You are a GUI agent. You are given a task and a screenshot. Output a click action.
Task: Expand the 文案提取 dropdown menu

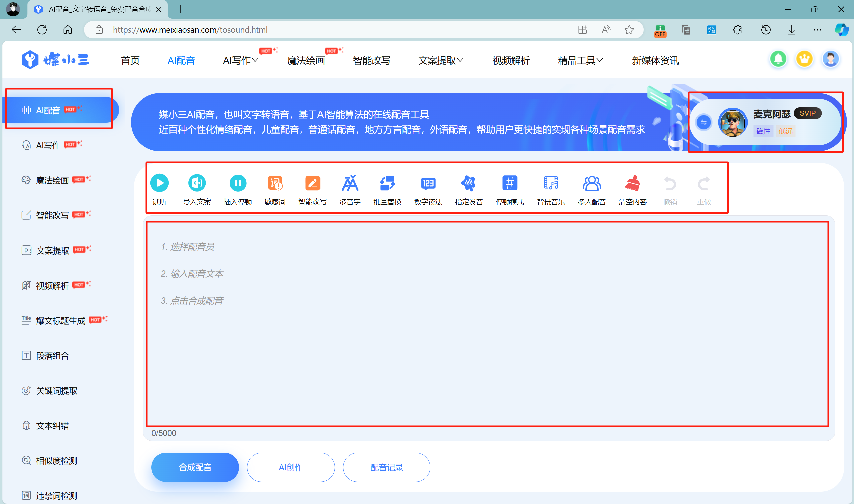point(440,60)
